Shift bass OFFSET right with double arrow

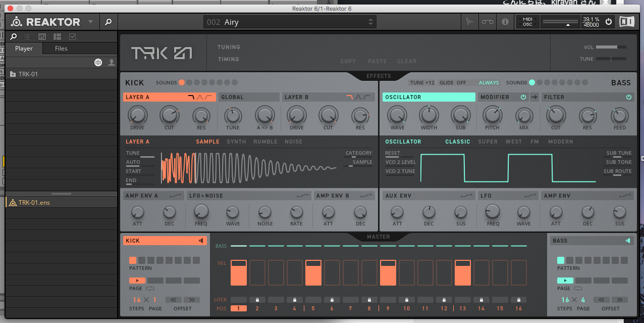pos(620,300)
